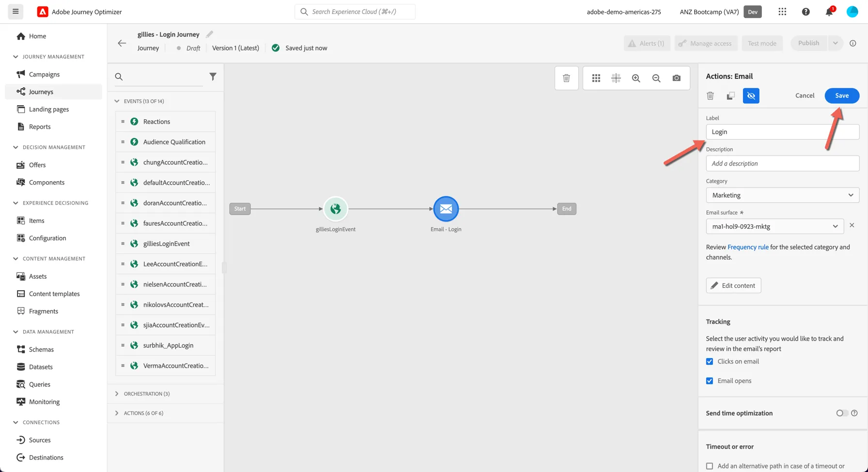Screen dimensions: 868x472
Task: Go back with the left arrow icon
Action: (x=122, y=43)
